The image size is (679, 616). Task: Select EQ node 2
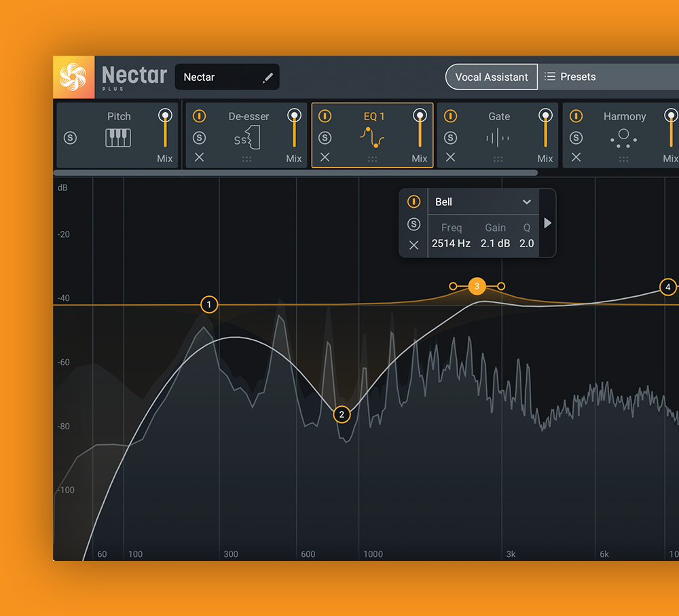(342, 414)
